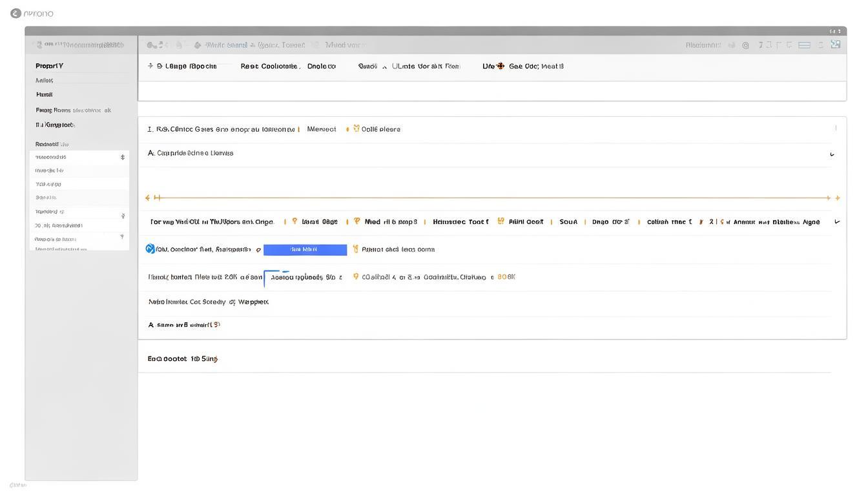Expand the first sidebar sub-item arrow
The width and height of the screenshot is (868, 496).
[123, 157]
